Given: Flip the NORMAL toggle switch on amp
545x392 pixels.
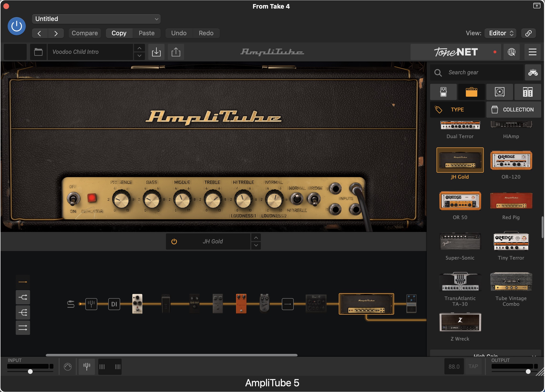Looking at the screenshot, I should pos(297,199).
